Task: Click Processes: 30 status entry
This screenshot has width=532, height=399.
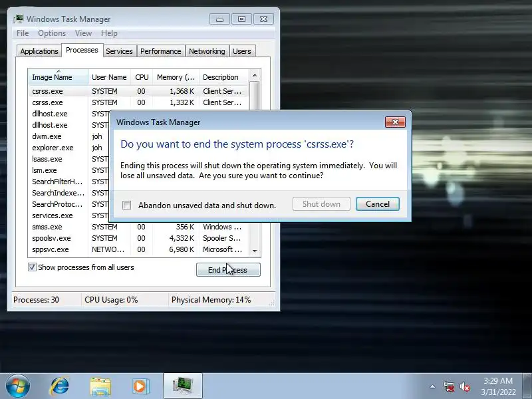Action: [x=36, y=300]
